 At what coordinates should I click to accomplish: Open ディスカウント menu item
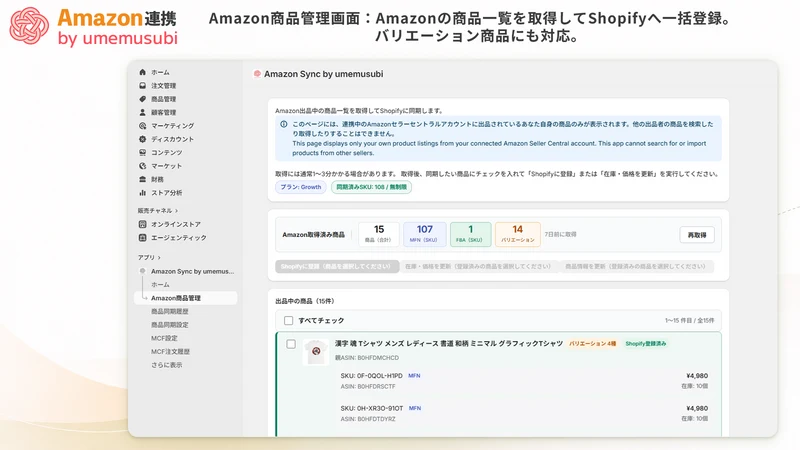click(x=172, y=139)
